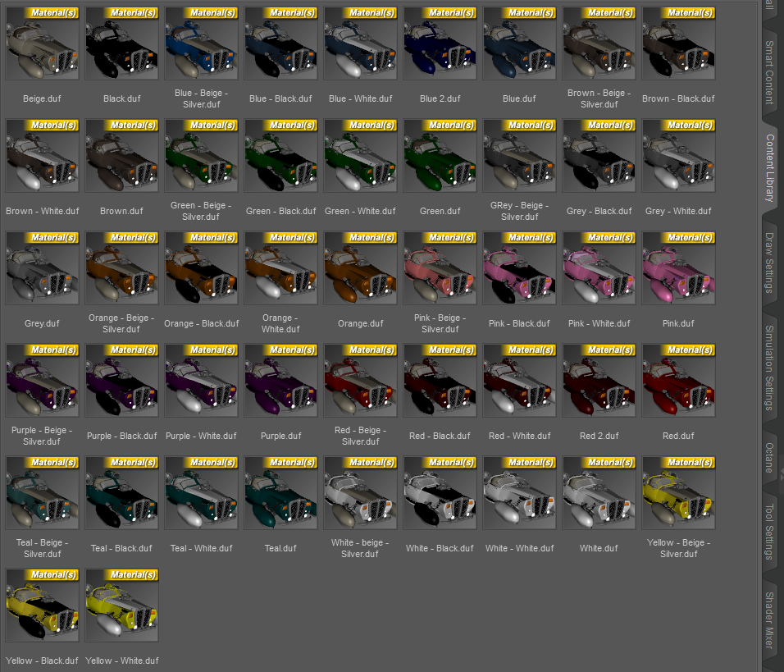Select the Green - Black.duf thumbnail

[x=280, y=156]
